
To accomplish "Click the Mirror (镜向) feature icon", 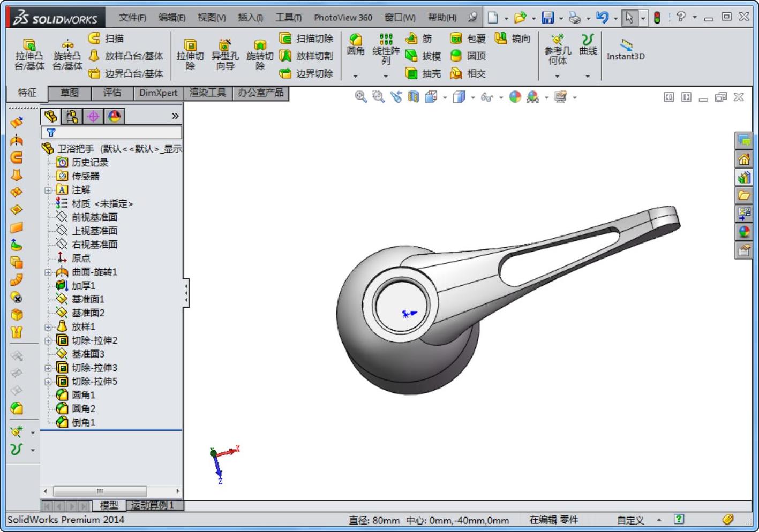I will point(501,39).
